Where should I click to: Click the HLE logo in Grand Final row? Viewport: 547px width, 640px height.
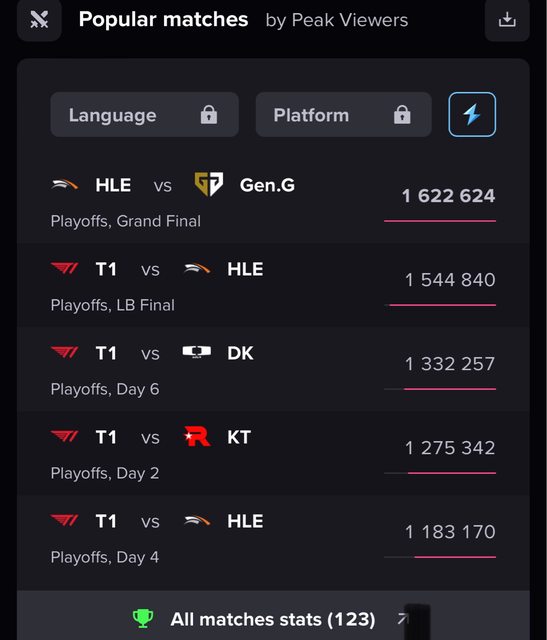64,185
